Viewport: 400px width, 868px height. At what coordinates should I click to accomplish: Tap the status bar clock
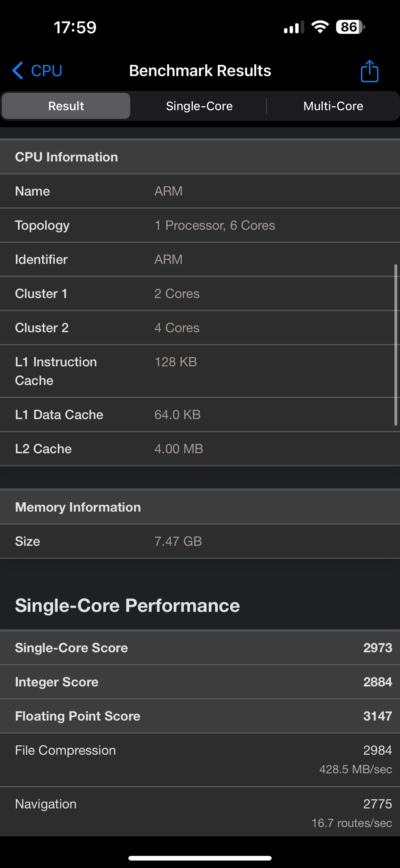pos(75,27)
